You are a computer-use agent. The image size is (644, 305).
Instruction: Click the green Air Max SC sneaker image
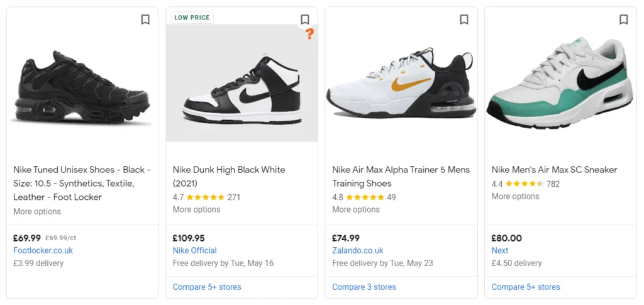click(x=560, y=82)
